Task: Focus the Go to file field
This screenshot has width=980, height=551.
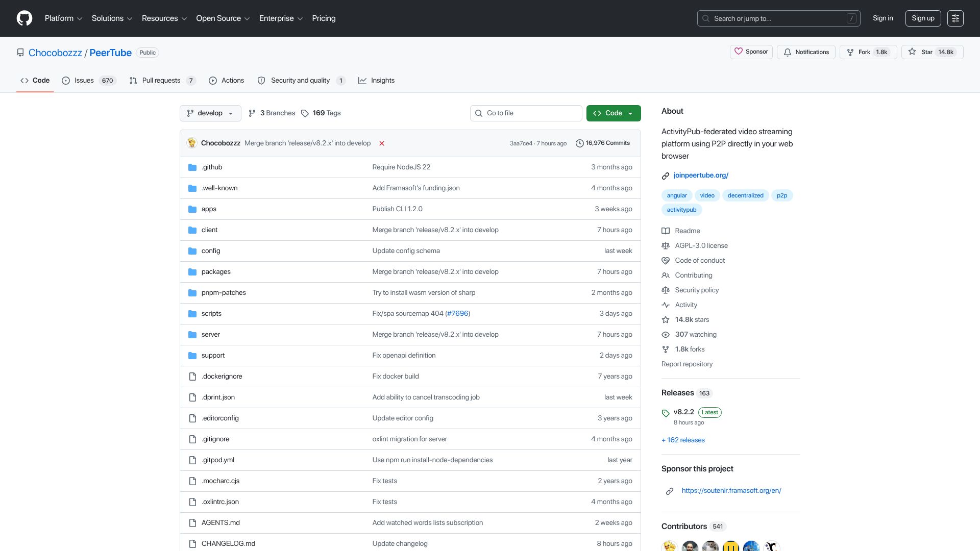Action: [x=526, y=113]
